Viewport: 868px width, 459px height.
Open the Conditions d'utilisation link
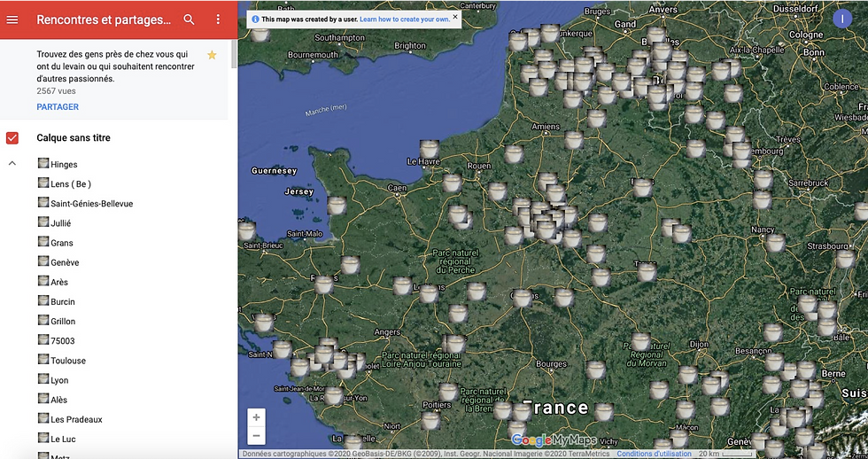click(x=654, y=454)
